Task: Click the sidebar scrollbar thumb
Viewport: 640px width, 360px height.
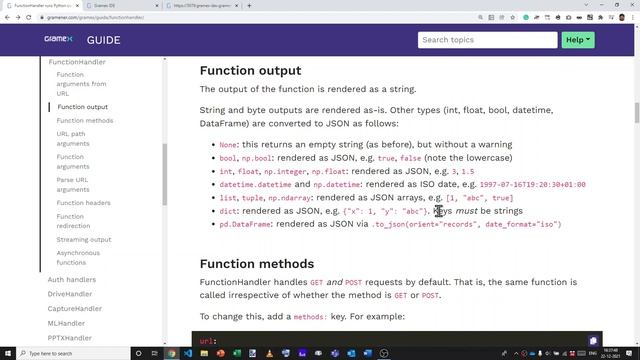Action: 164,174
